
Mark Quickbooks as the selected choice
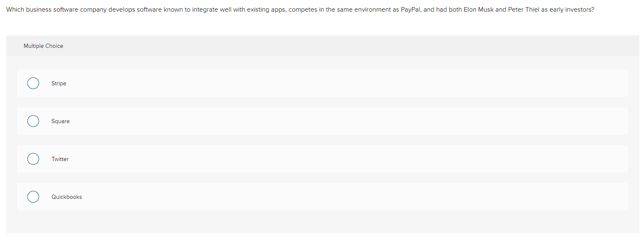pyautogui.click(x=33, y=196)
